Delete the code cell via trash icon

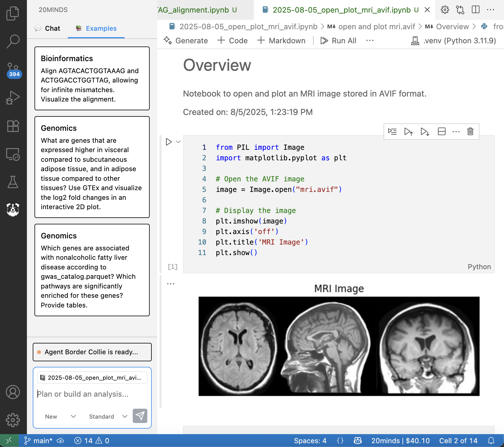click(x=470, y=132)
